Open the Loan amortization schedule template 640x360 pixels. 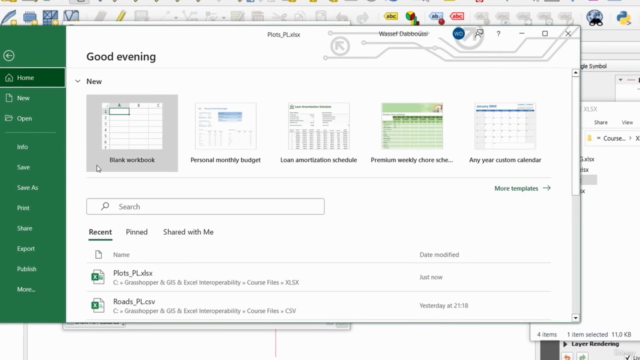point(318,133)
